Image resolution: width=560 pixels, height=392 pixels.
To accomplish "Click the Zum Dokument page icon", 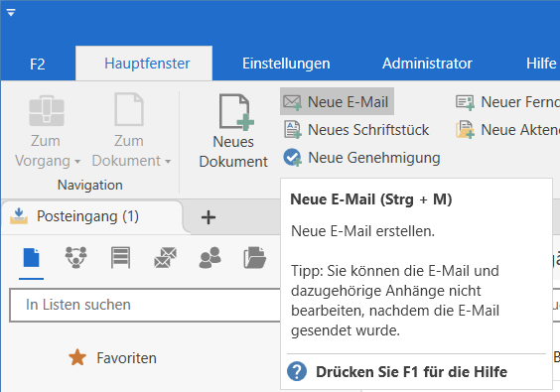I will tap(129, 109).
